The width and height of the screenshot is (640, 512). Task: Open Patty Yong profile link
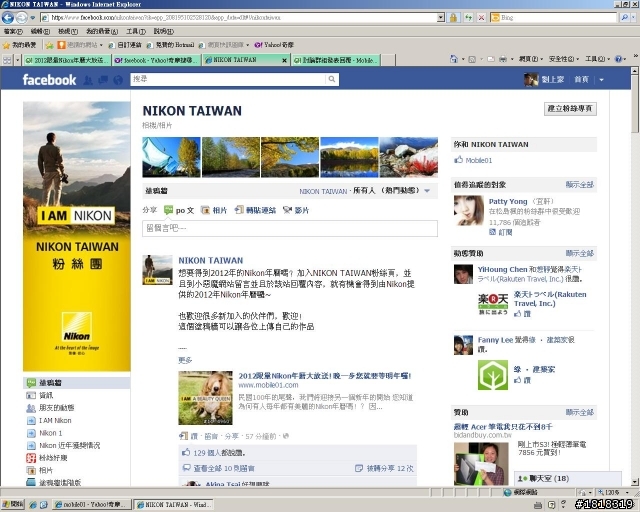point(508,201)
